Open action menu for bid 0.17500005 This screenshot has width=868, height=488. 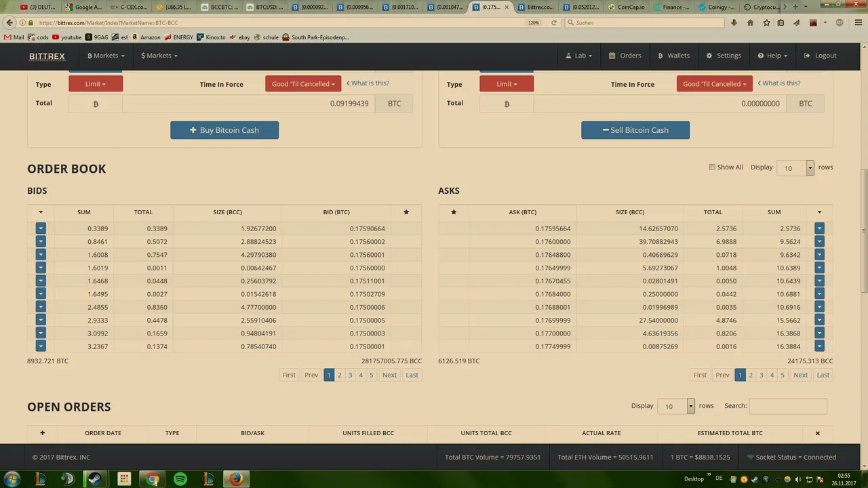click(41, 320)
